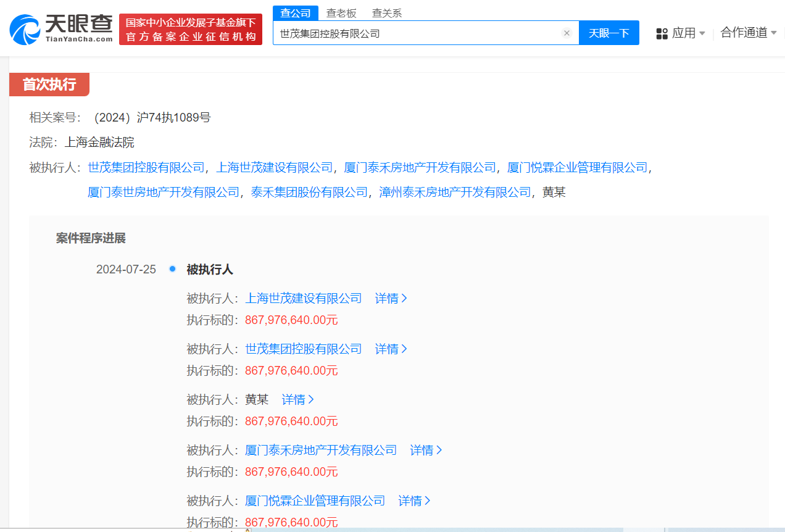Click the apps grid icon beside 应用

point(662,33)
